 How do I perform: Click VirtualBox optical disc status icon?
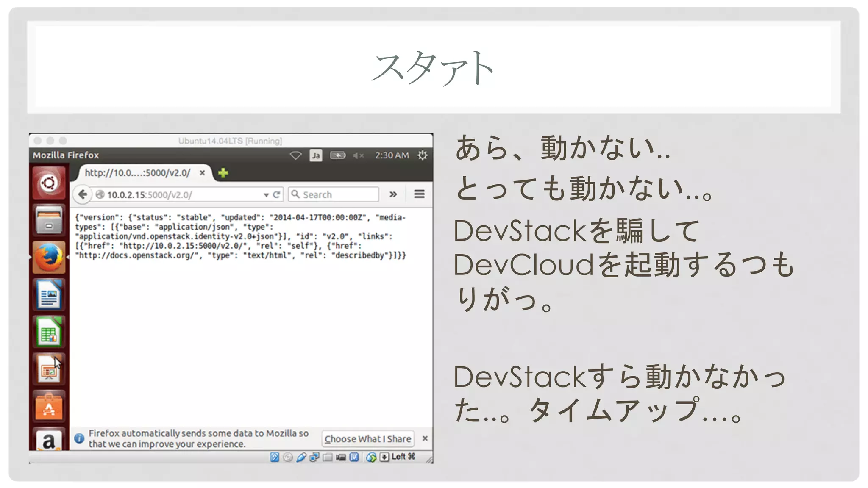288,457
